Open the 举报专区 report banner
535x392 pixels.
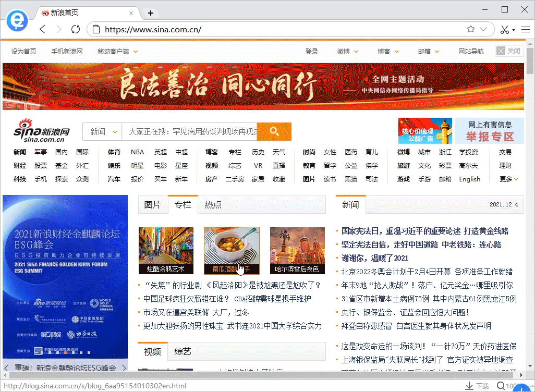tap(489, 131)
